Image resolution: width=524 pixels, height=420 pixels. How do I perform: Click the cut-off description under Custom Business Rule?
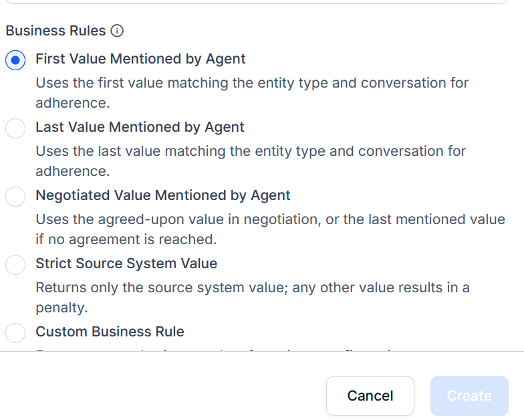(214, 348)
